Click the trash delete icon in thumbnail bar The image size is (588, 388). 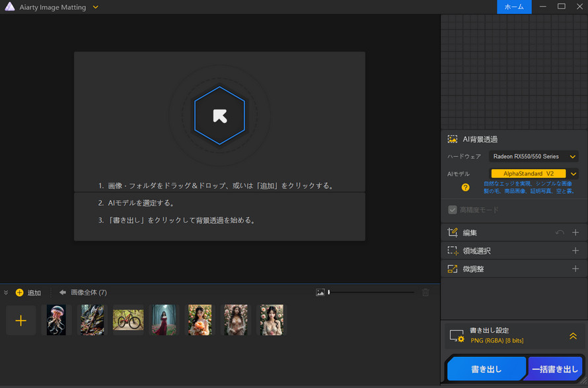[x=425, y=292]
